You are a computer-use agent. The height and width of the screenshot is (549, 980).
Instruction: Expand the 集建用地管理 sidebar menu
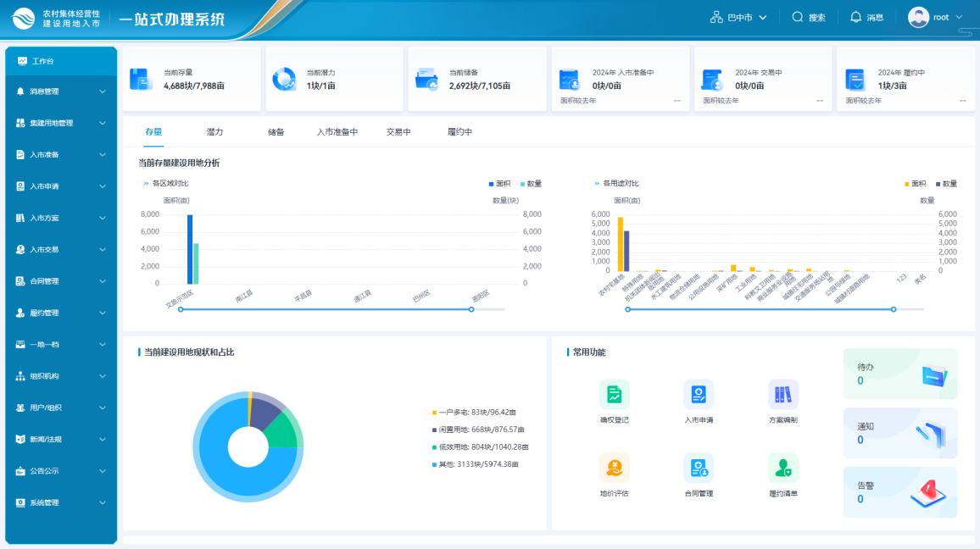pyautogui.click(x=60, y=123)
